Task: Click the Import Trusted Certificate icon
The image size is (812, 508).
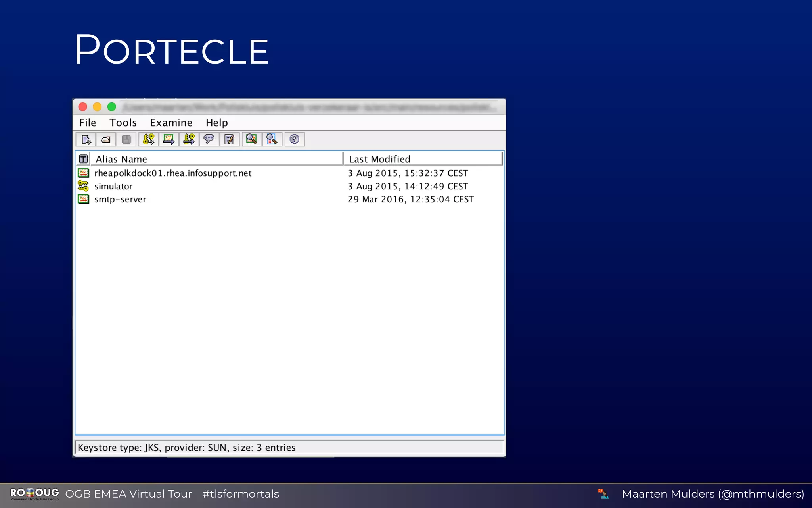Action: 169,139
